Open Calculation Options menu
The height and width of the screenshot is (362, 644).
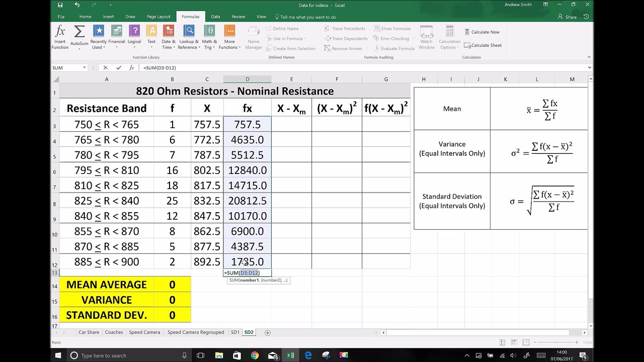tap(449, 37)
